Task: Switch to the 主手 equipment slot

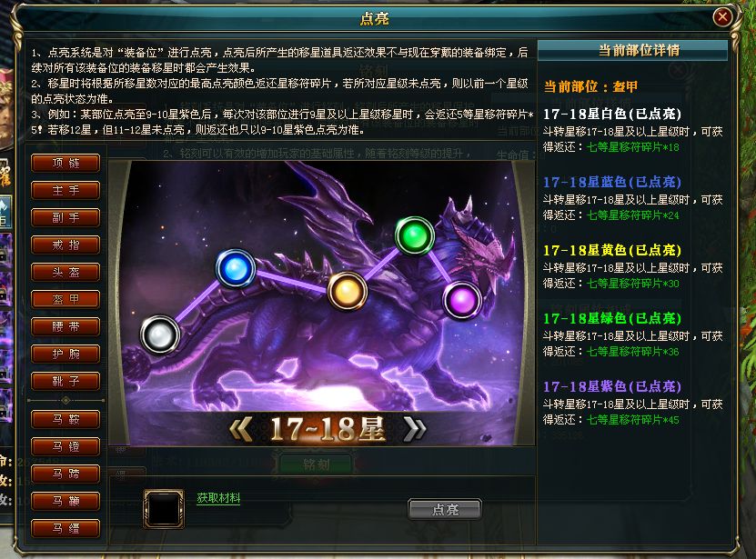Action: click(66, 190)
